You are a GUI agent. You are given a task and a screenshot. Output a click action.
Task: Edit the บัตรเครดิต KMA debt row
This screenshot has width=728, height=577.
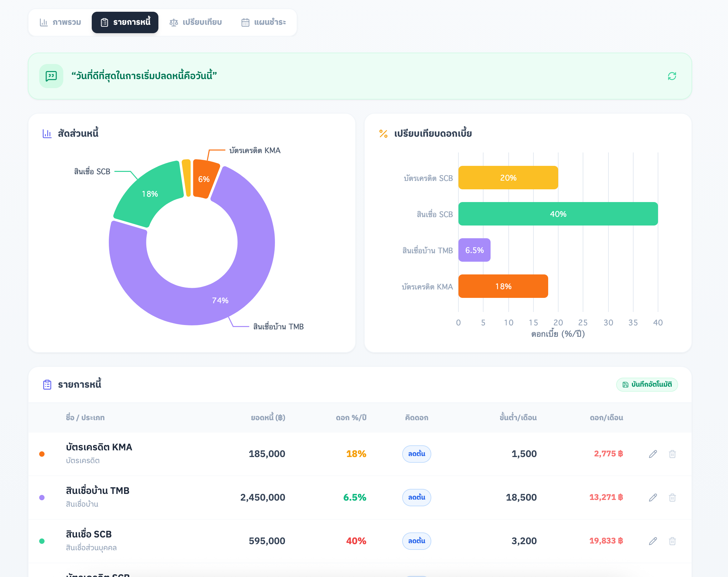click(x=653, y=454)
